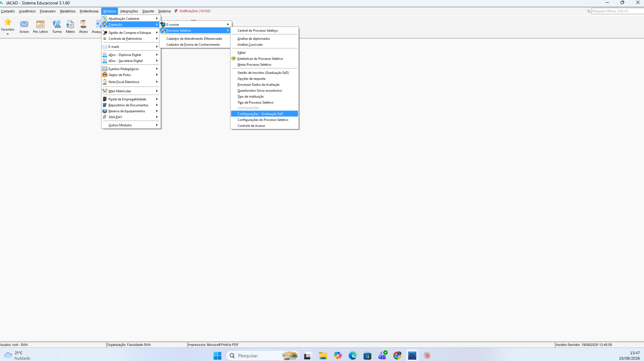Viewport: 644px width, 361px height.
Task: Open the Turma toolbar icon
Action: [57, 24]
